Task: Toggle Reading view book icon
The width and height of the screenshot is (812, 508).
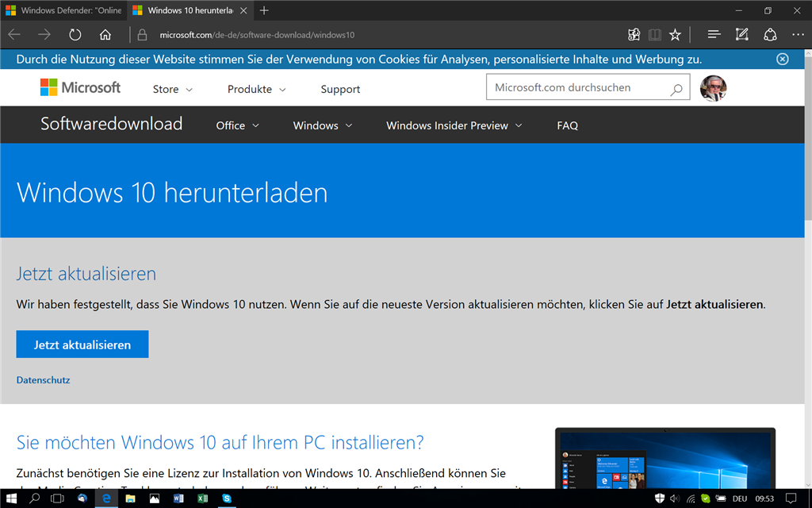Action: 654,35
